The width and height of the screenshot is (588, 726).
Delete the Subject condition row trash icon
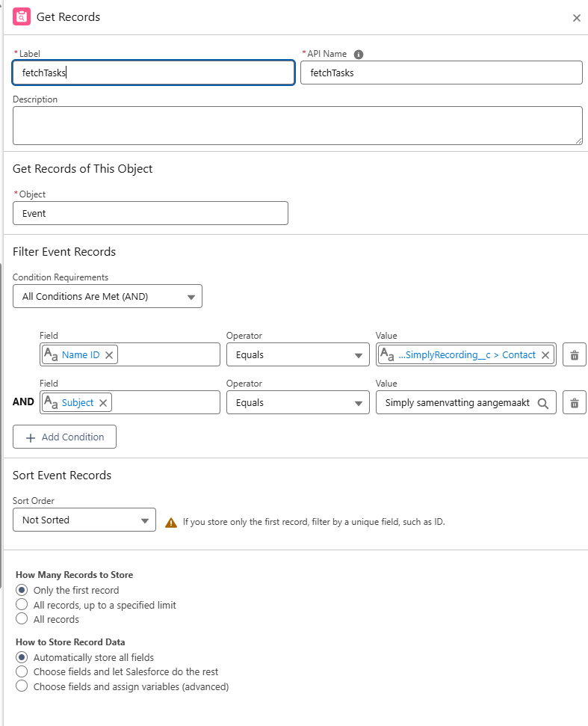pos(574,402)
